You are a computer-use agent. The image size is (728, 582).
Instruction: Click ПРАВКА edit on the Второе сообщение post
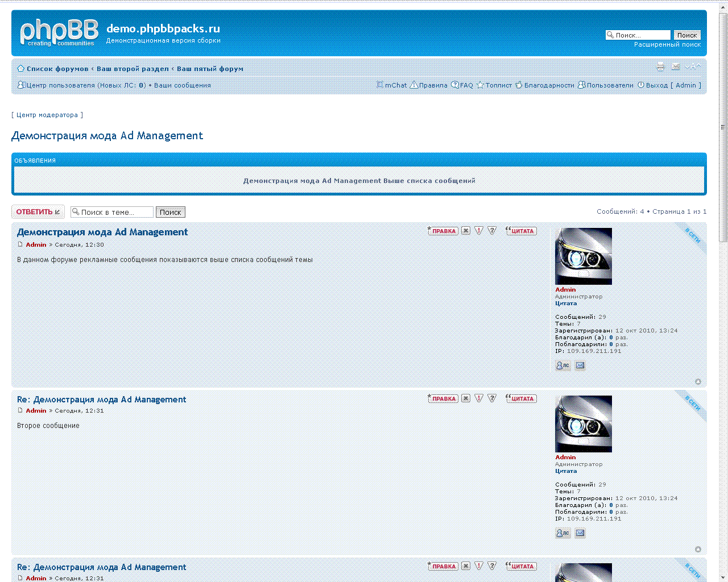tap(443, 398)
